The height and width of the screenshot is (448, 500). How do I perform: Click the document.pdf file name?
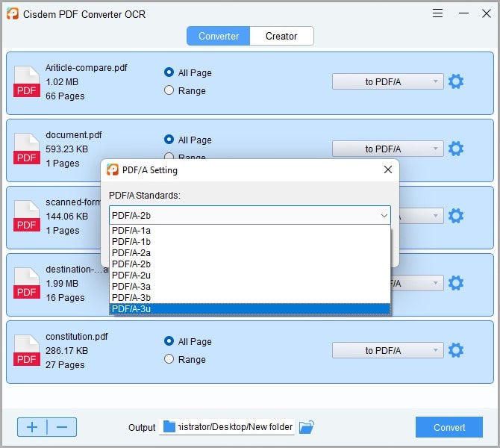tap(74, 135)
